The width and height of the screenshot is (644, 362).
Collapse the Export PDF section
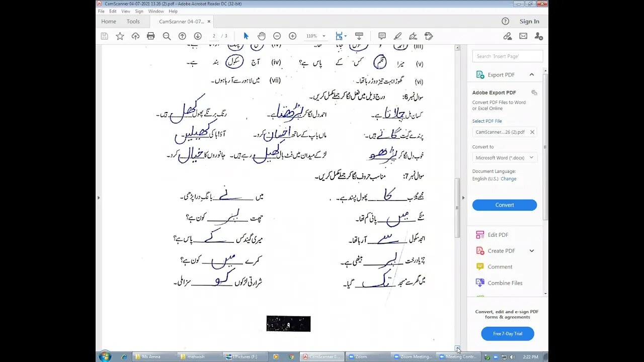[x=531, y=74]
